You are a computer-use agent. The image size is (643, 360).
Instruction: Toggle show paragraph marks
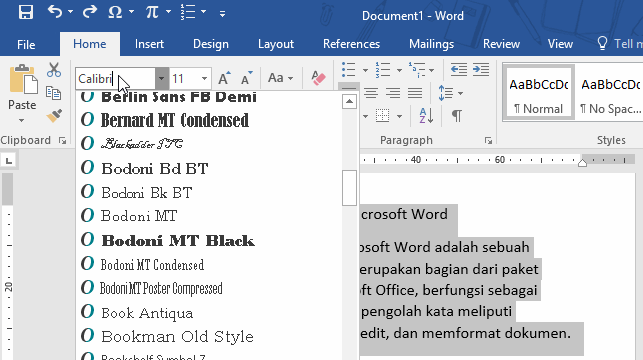coord(457,116)
